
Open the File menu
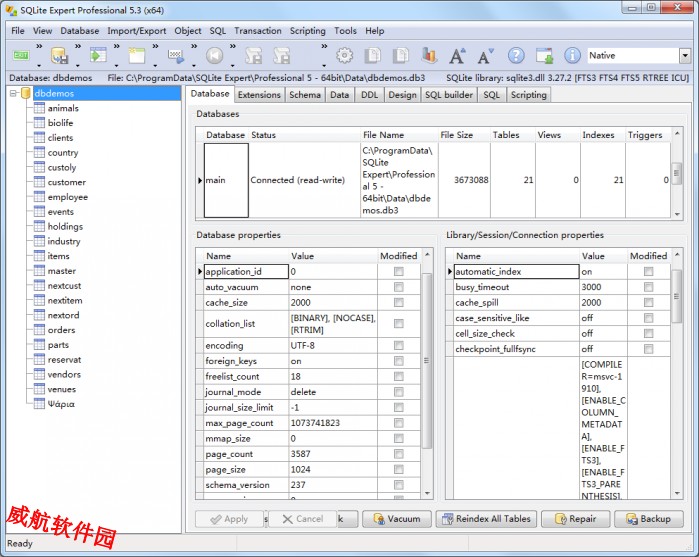click(18, 31)
